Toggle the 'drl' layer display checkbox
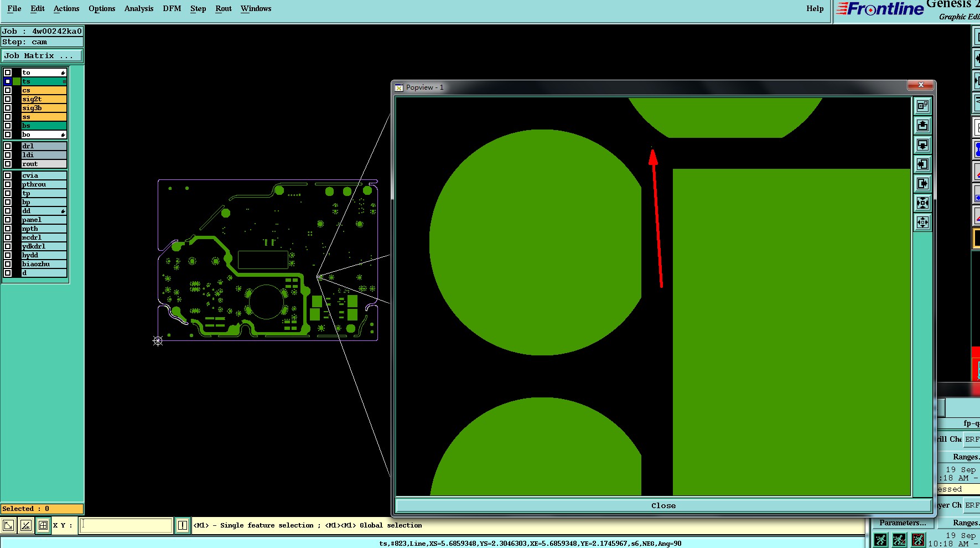The image size is (980, 548). tap(8, 146)
